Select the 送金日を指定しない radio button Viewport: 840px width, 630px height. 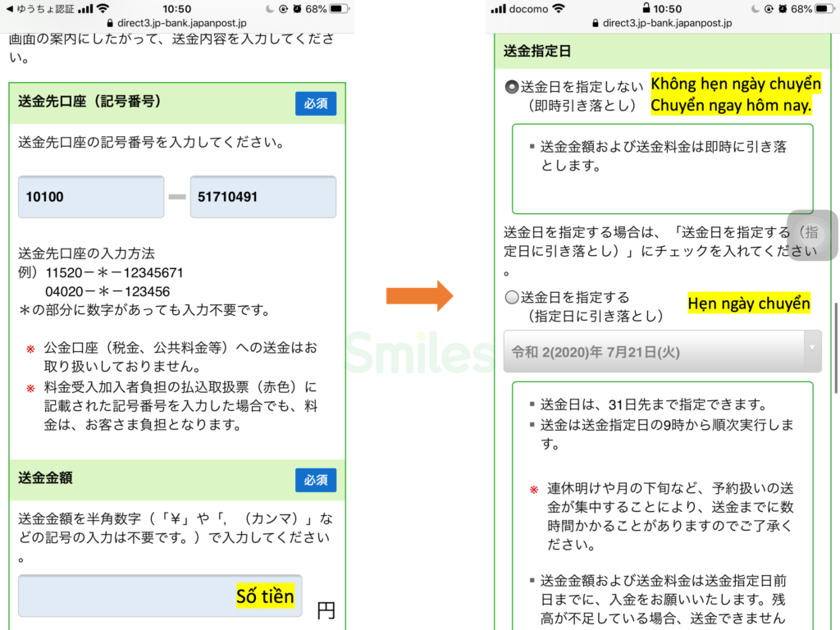(512, 86)
